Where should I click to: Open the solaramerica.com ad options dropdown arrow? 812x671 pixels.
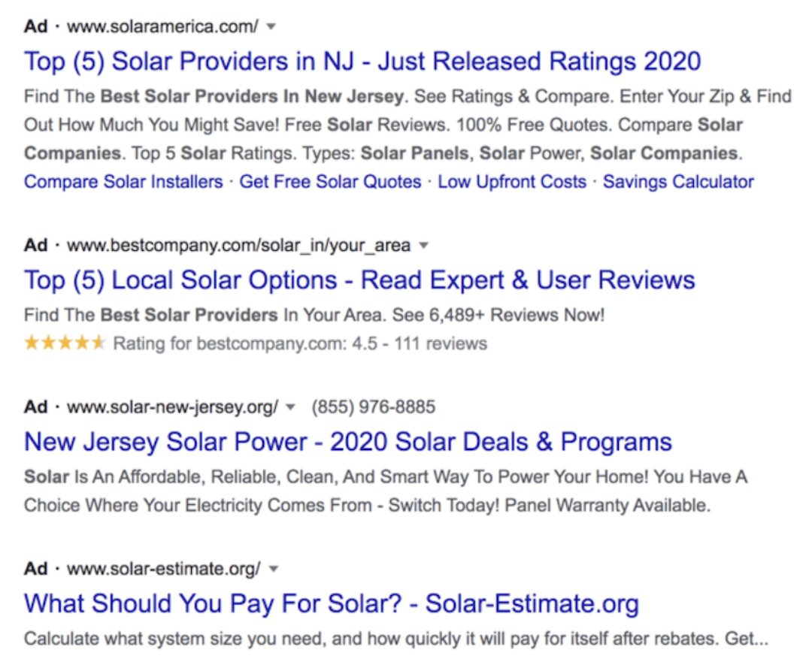point(271,27)
